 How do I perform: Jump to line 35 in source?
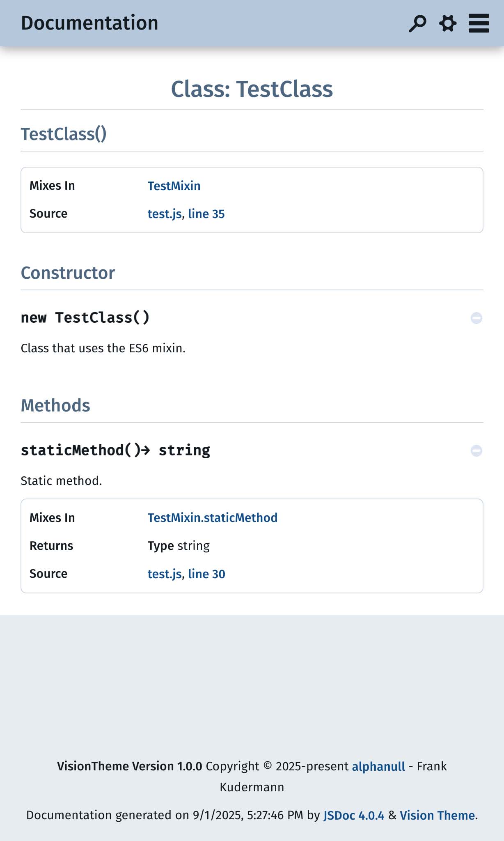click(x=206, y=214)
